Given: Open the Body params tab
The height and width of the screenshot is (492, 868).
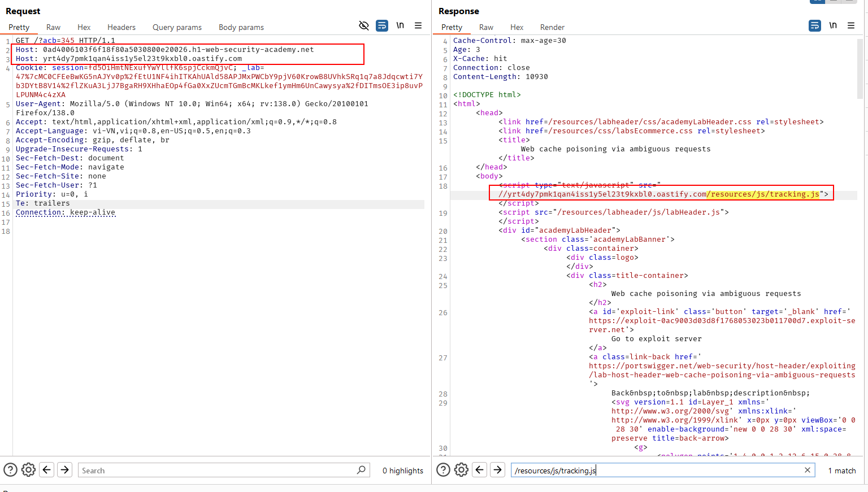Looking at the screenshot, I should (241, 27).
